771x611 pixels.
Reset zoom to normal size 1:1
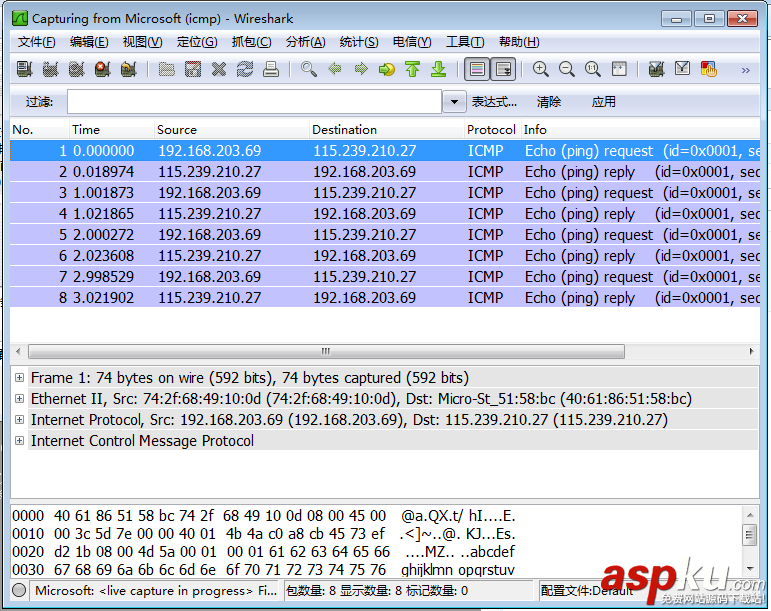point(593,69)
